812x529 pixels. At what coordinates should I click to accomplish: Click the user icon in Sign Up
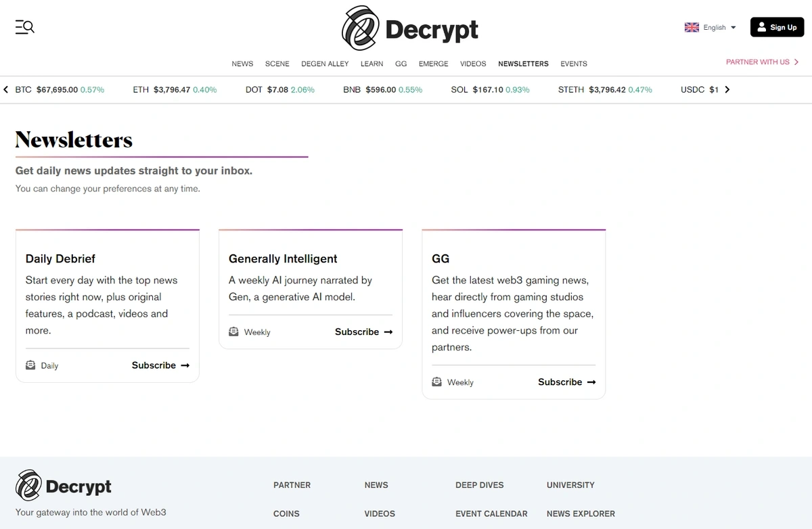tap(762, 27)
